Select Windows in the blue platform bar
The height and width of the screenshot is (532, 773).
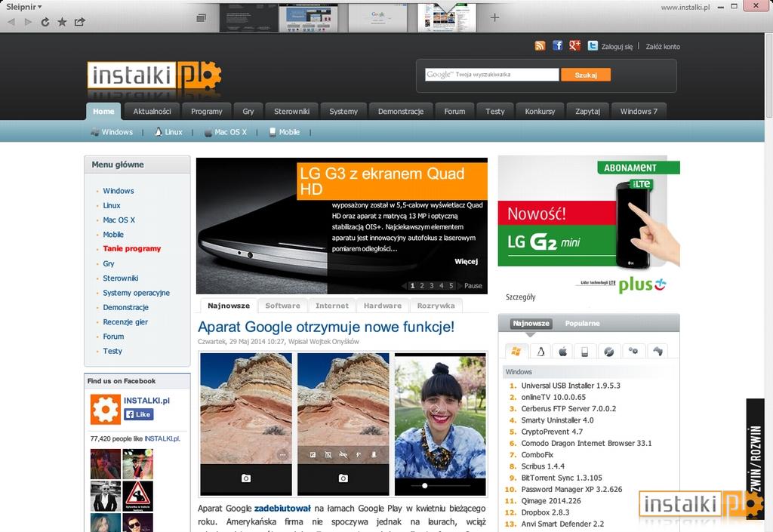click(x=112, y=132)
